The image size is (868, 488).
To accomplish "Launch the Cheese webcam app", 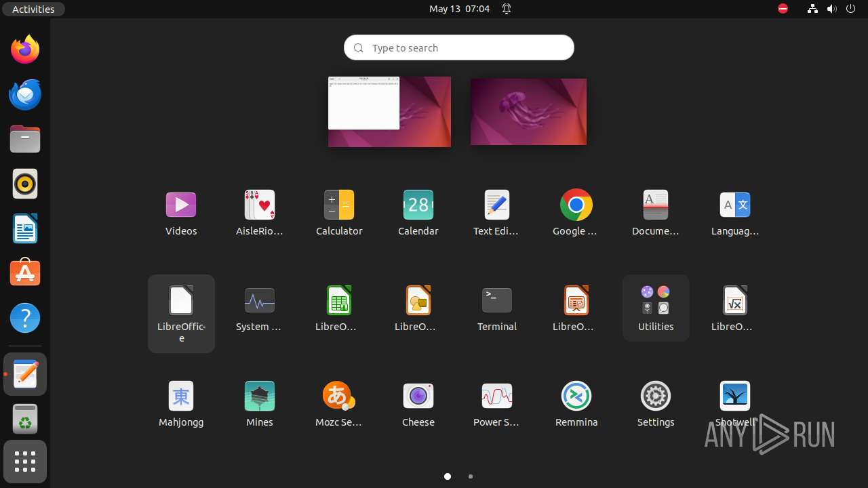I will coord(418,403).
